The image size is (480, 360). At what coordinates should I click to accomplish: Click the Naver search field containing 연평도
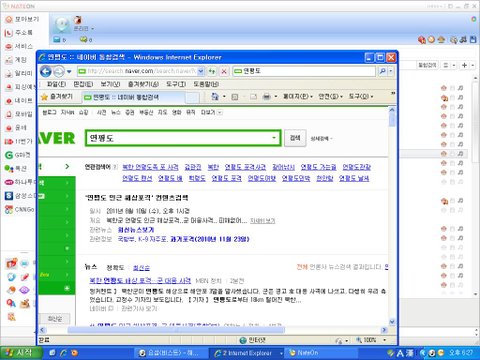tap(183, 138)
